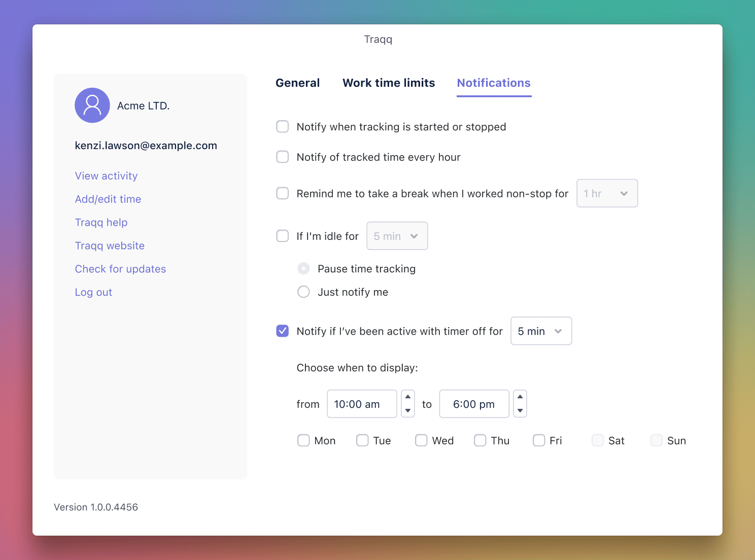Click the Check for updates link
The height and width of the screenshot is (560, 755).
[x=120, y=269]
